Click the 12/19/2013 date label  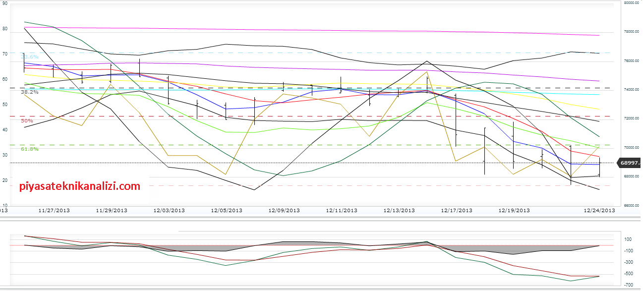coord(514,210)
